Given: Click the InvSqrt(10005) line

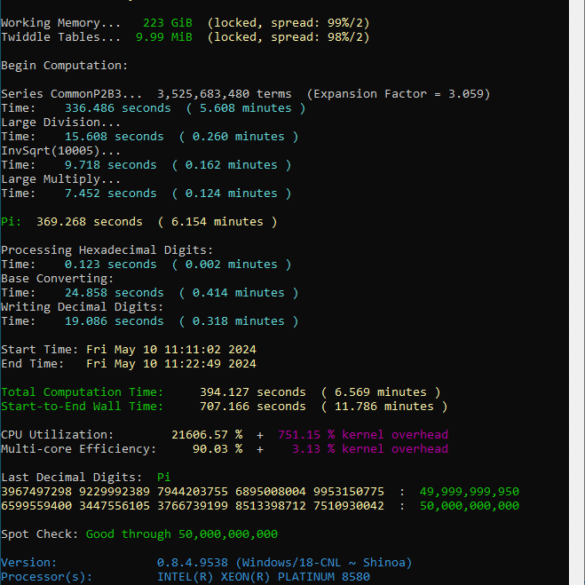Looking at the screenshot, I should pyautogui.click(x=61, y=151).
